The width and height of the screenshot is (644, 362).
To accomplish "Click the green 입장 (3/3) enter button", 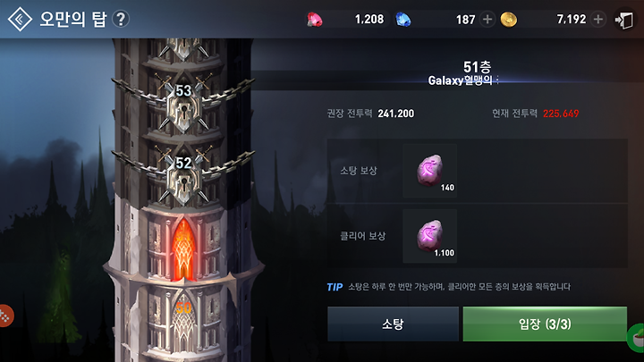I will [545, 324].
